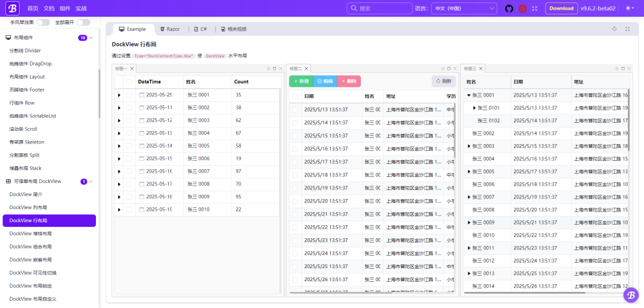Refresh the demo using card reload icon

pos(614,29)
